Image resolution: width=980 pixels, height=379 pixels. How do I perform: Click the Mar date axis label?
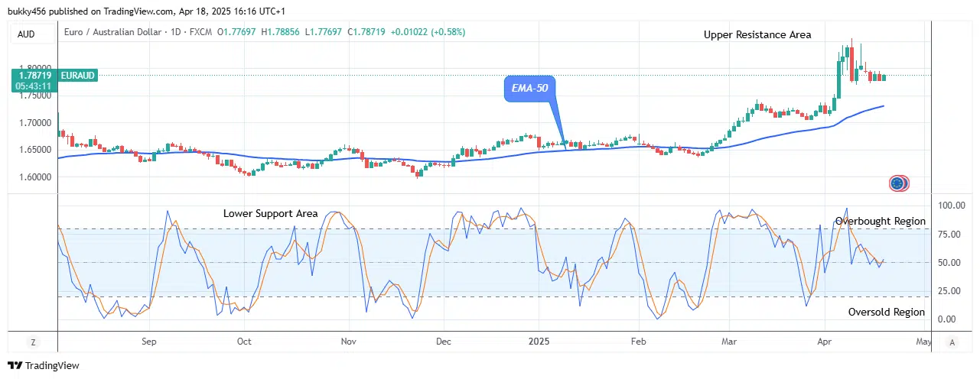[x=730, y=342]
